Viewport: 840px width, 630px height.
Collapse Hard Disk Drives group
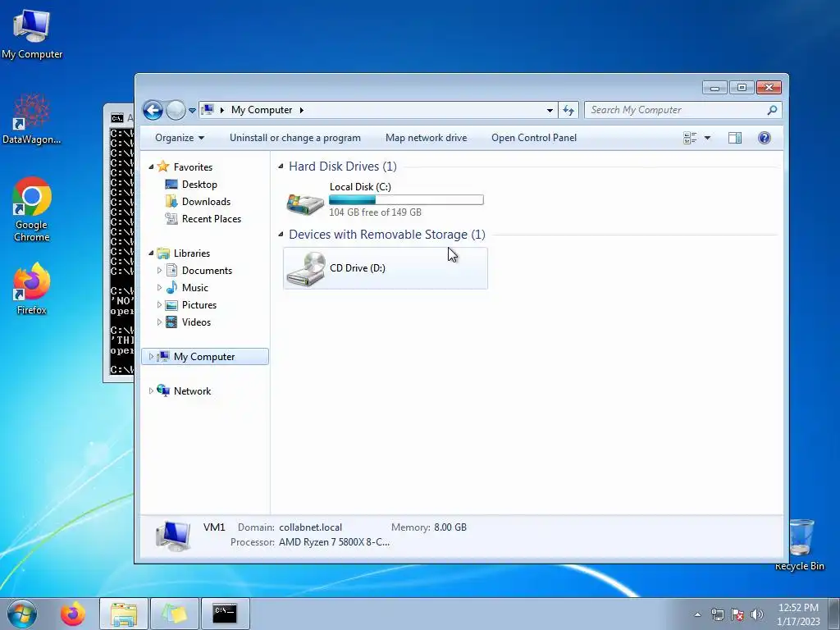pos(281,167)
